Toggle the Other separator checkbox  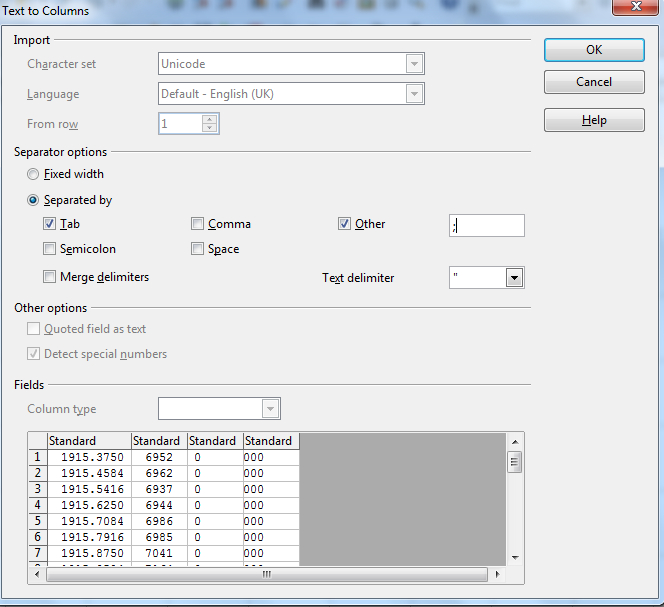point(345,224)
